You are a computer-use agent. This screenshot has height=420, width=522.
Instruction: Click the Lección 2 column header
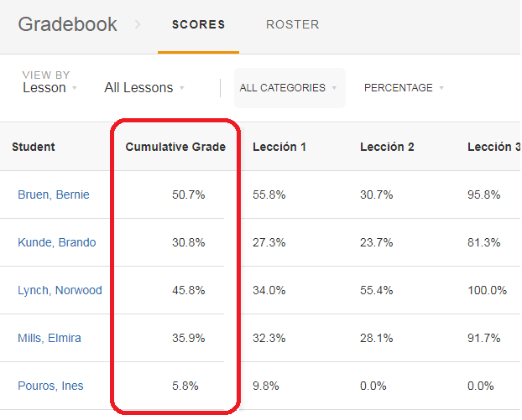point(387,147)
